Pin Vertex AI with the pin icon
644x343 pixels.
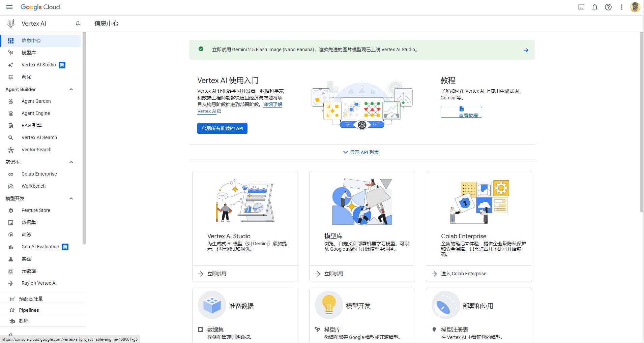click(78, 24)
